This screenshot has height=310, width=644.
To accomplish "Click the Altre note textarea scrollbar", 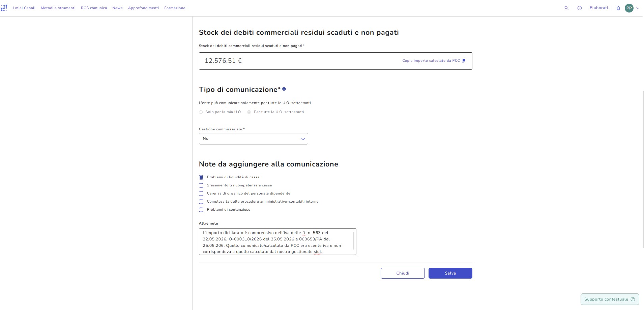I will [x=354, y=241].
